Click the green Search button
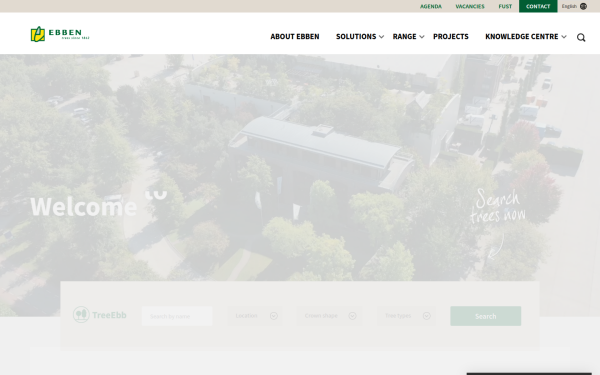 pos(486,316)
